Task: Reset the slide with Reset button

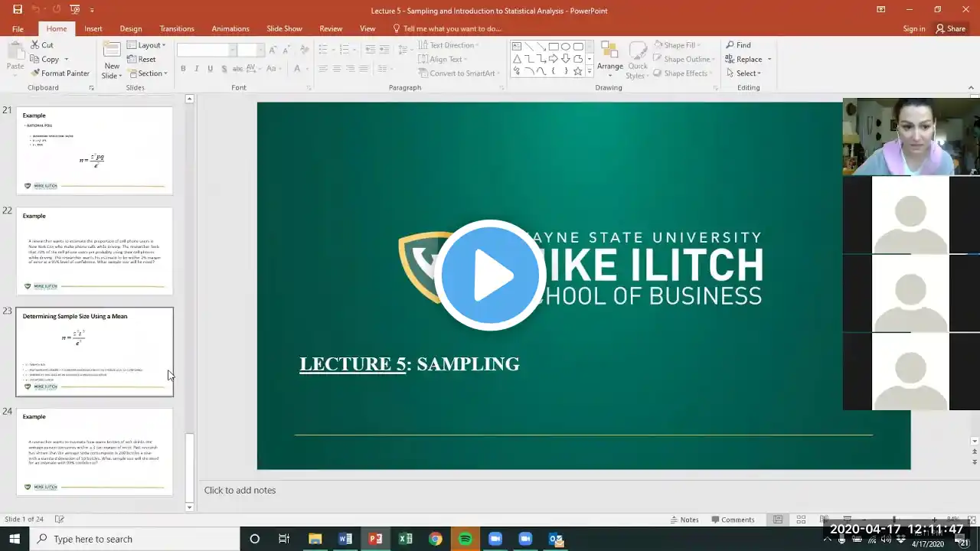Action: 142,59
